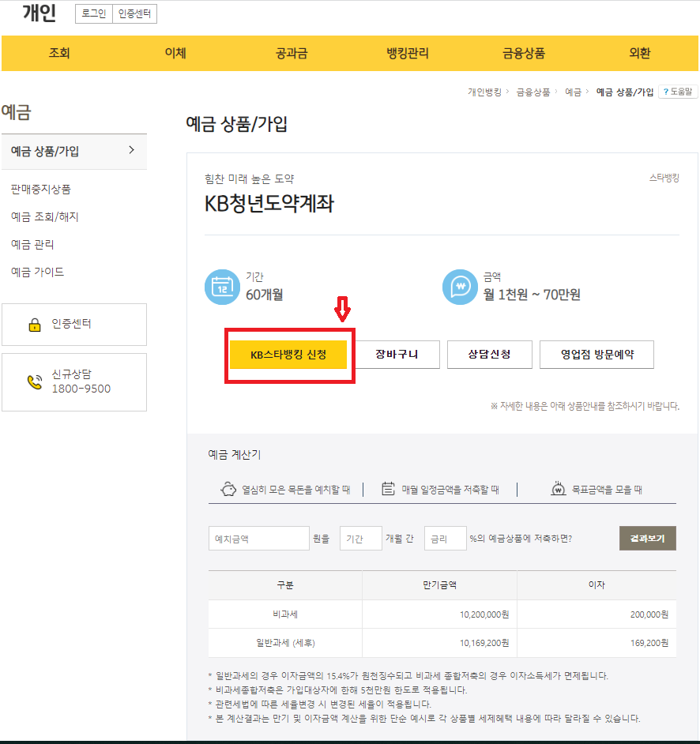
Task: Click the piggy bank icon for 열심히 모은 목돈 예치
Action: coord(228,490)
